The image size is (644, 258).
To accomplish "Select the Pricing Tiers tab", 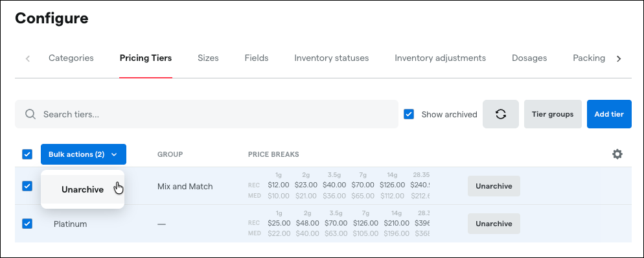I will pyautogui.click(x=146, y=58).
